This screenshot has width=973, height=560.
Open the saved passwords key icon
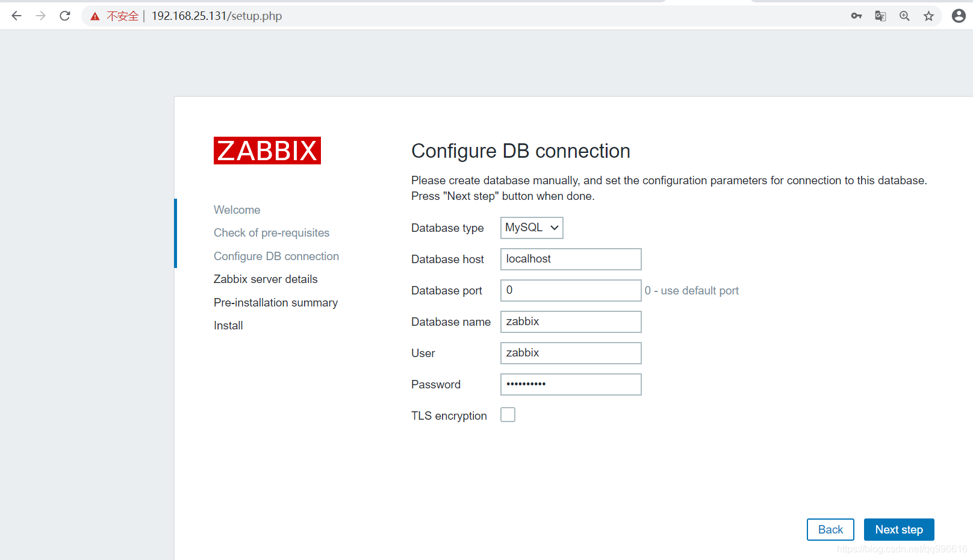[x=856, y=16]
